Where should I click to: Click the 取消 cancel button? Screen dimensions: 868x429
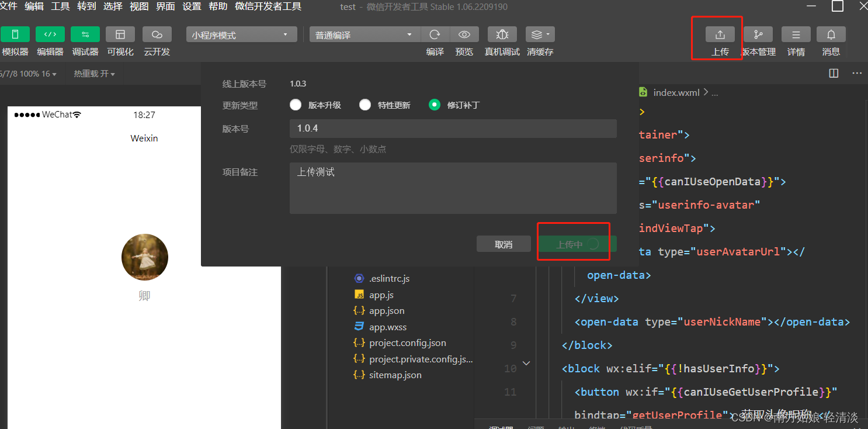click(x=504, y=244)
